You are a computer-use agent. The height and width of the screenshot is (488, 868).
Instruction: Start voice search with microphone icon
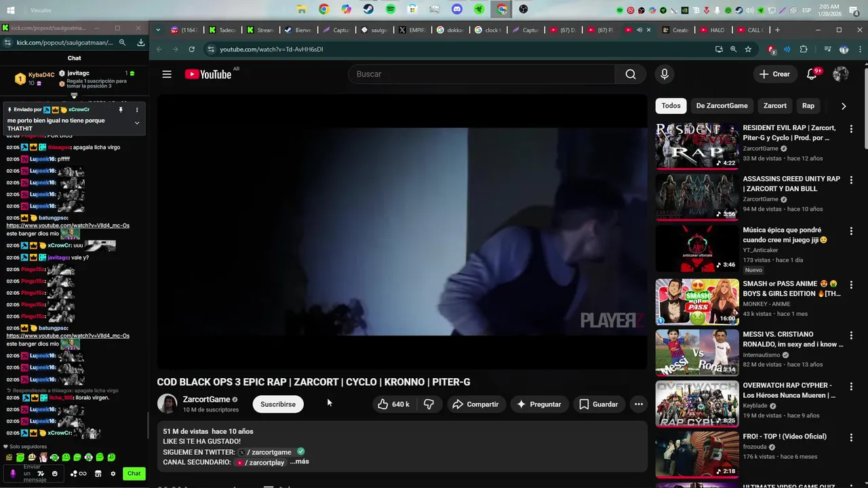click(665, 74)
